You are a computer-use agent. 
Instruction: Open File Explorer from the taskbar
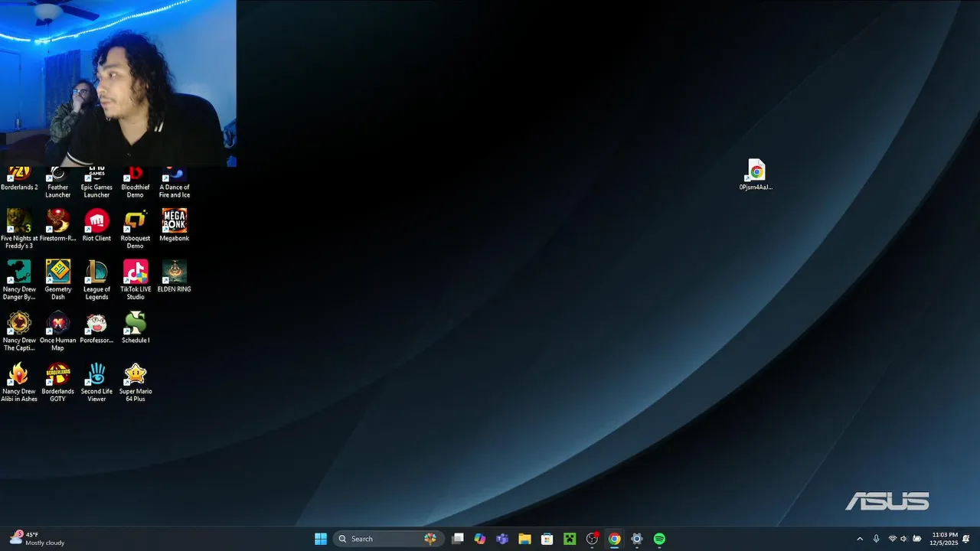click(x=524, y=539)
